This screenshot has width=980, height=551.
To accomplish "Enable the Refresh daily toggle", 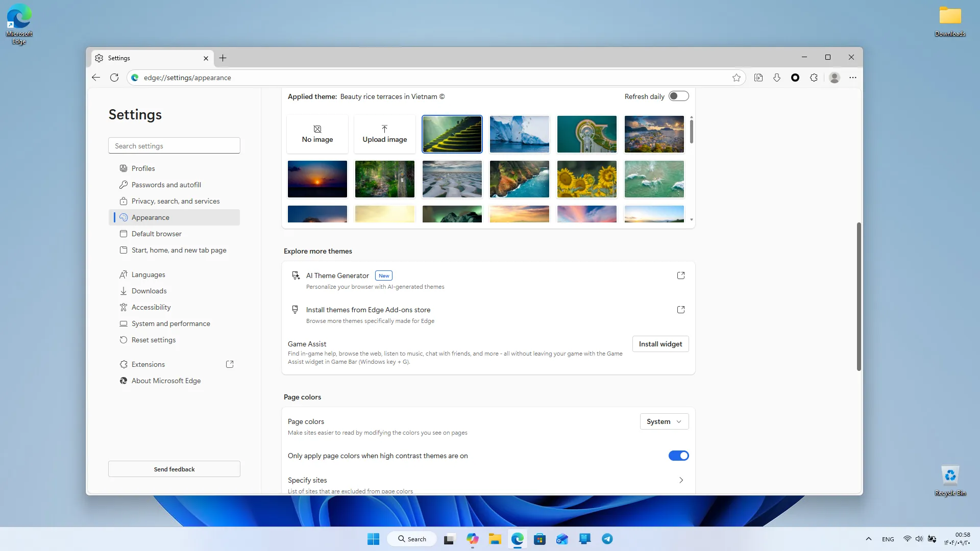I will pos(679,96).
